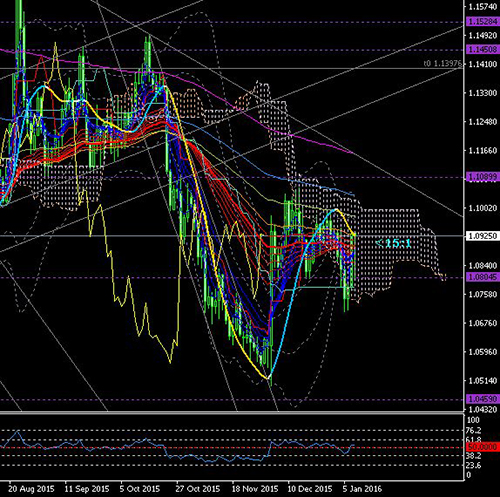
Task: Click the 76.2 RSI scale level
Action: tap(474, 430)
